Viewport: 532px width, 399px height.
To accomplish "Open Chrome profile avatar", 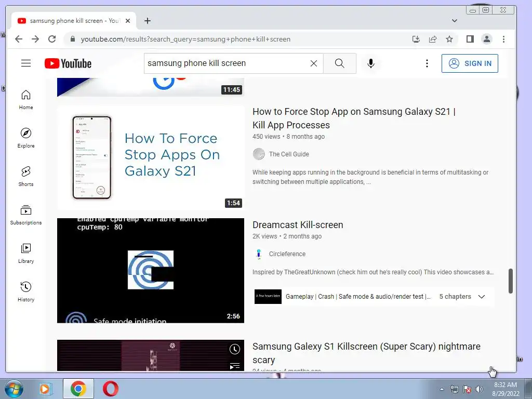I will [x=486, y=39].
